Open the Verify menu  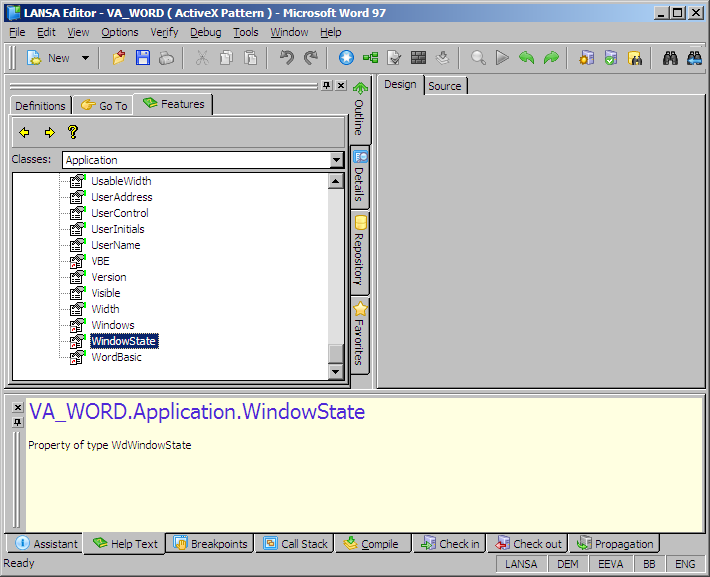click(x=164, y=32)
